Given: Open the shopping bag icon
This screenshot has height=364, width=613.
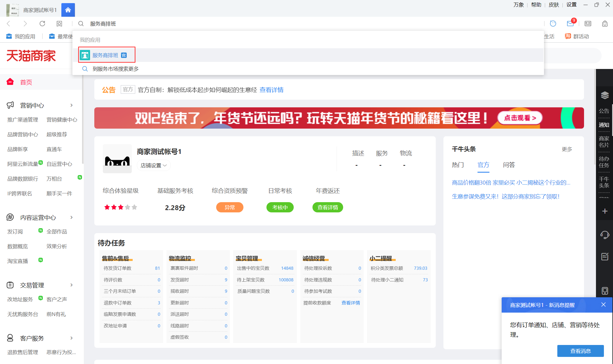Looking at the screenshot, I should coord(605,24).
